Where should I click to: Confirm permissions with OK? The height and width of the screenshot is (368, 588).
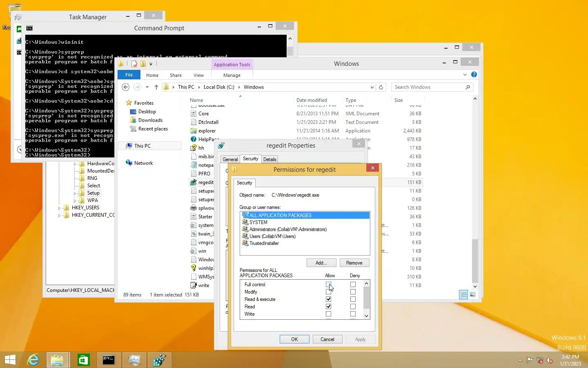point(294,339)
